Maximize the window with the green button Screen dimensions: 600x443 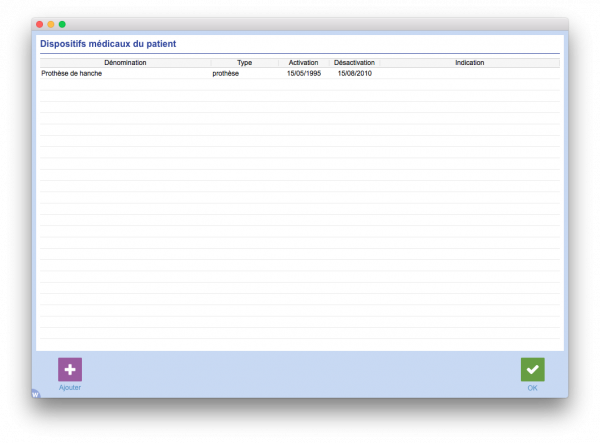(x=62, y=24)
